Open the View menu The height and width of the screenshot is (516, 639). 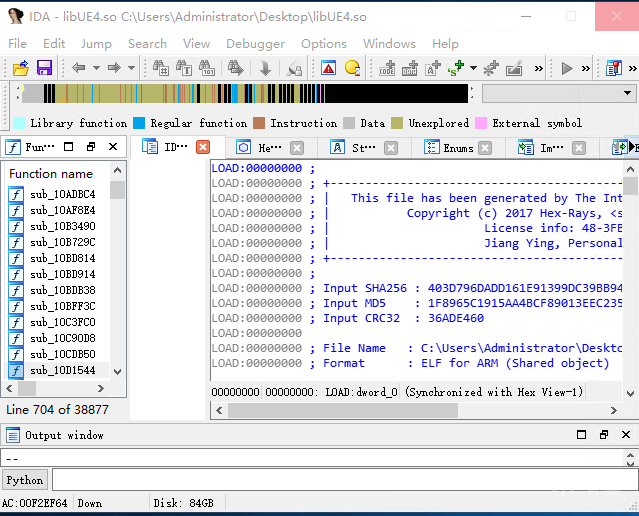coord(196,44)
